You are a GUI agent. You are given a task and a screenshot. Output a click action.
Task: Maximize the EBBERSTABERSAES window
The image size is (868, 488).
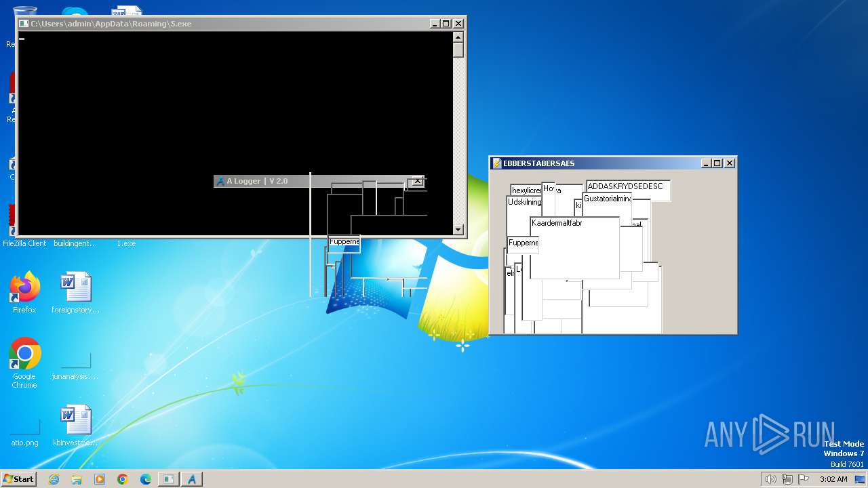click(x=717, y=163)
